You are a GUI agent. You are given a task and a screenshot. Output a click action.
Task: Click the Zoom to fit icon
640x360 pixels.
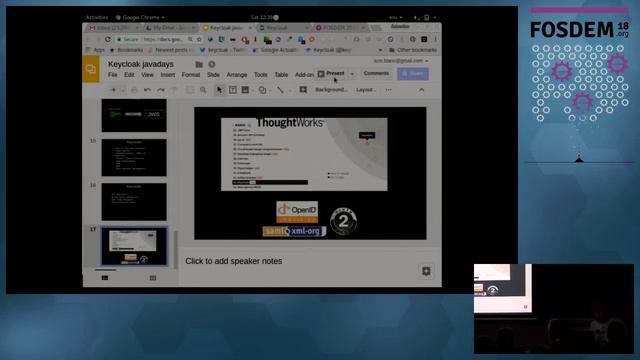tap(190, 90)
